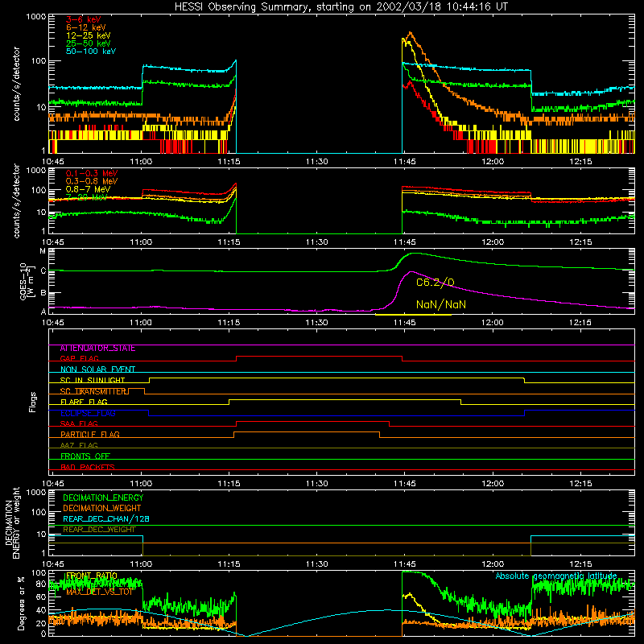The image size is (644, 644).
Task: Click the GAP_FLAG label
Action: coord(79,358)
